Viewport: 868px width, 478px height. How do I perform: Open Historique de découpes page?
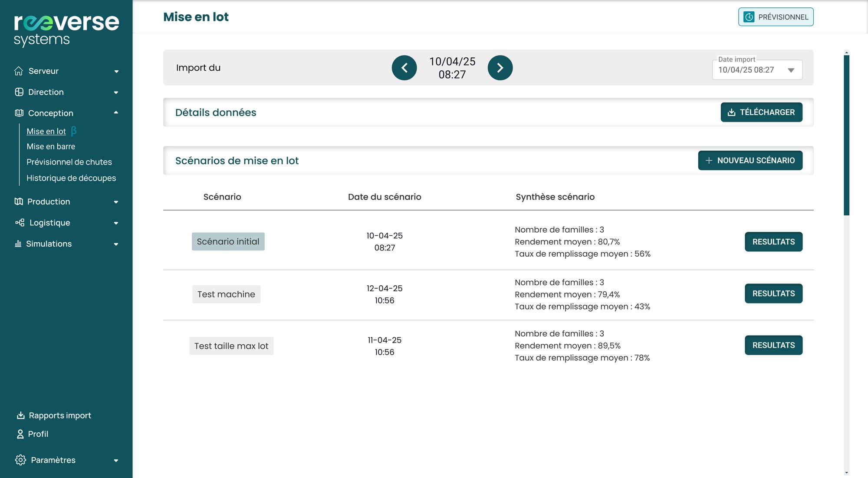point(71,178)
